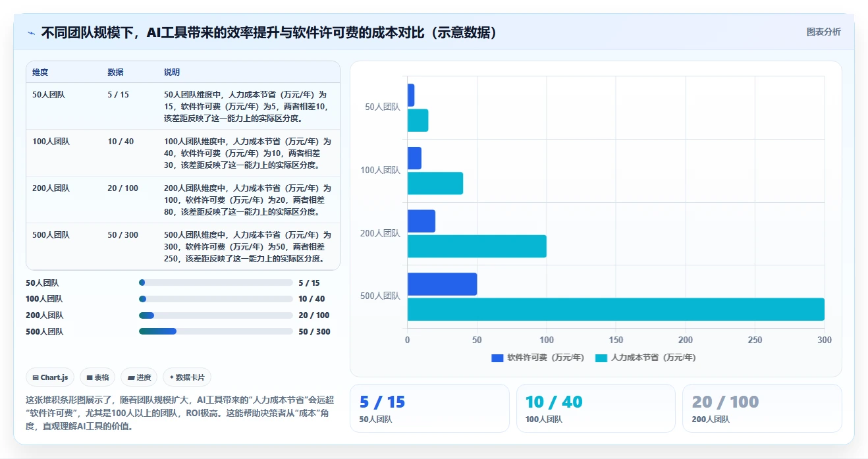Viewport: 868px width, 459px height.
Task: Click the chart y-axis label 500人团队
Action: pyautogui.click(x=380, y=296)
